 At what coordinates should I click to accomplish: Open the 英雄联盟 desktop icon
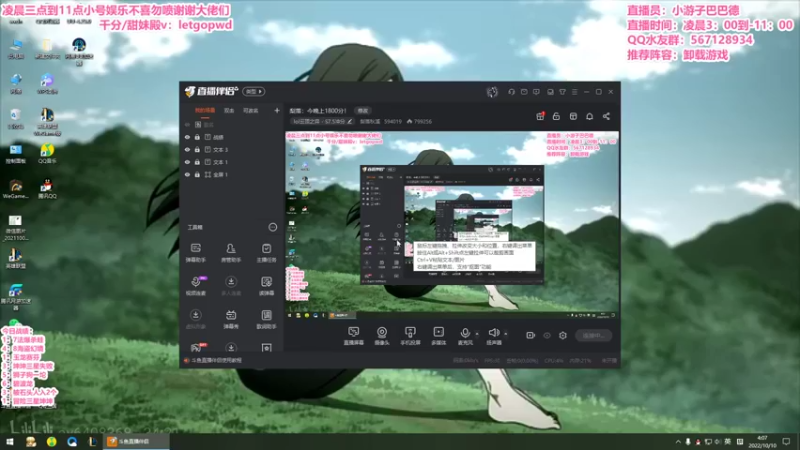(x=15, y=258)
